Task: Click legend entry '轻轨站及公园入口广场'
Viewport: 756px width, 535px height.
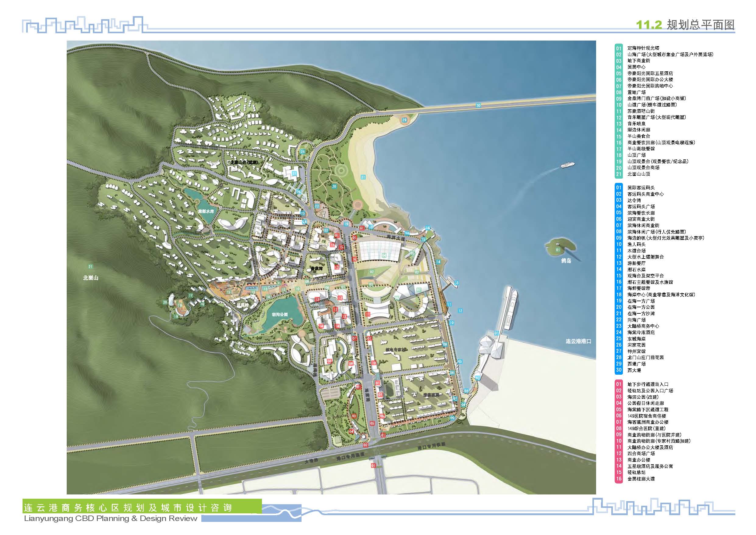Action: click(650, 391)
